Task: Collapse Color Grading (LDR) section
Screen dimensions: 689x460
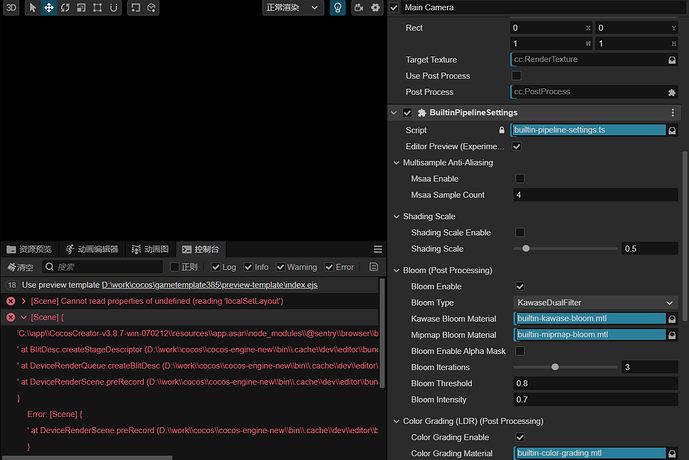Action: 396,421
